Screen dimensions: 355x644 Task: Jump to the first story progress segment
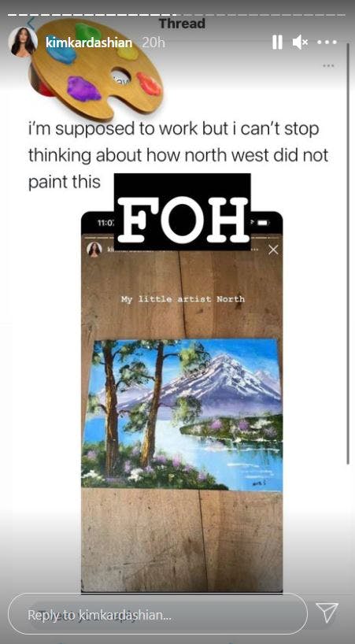(x=10, y=15)
